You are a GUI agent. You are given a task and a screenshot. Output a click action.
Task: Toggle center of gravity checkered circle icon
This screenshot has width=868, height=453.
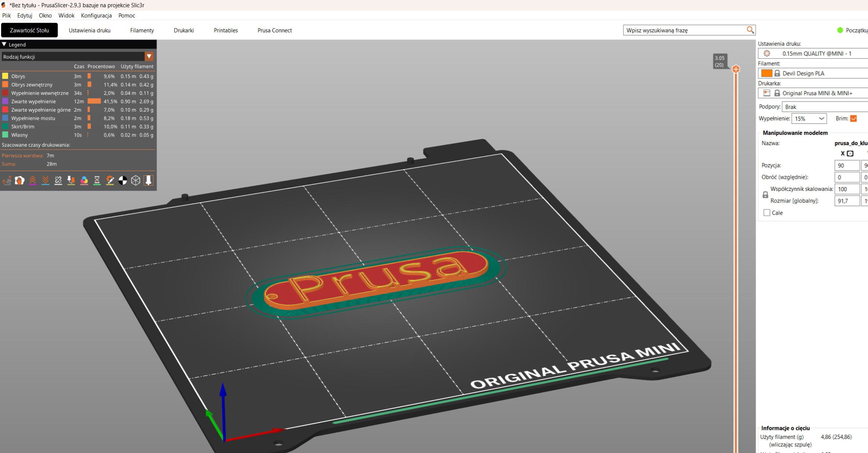point(123,181)
